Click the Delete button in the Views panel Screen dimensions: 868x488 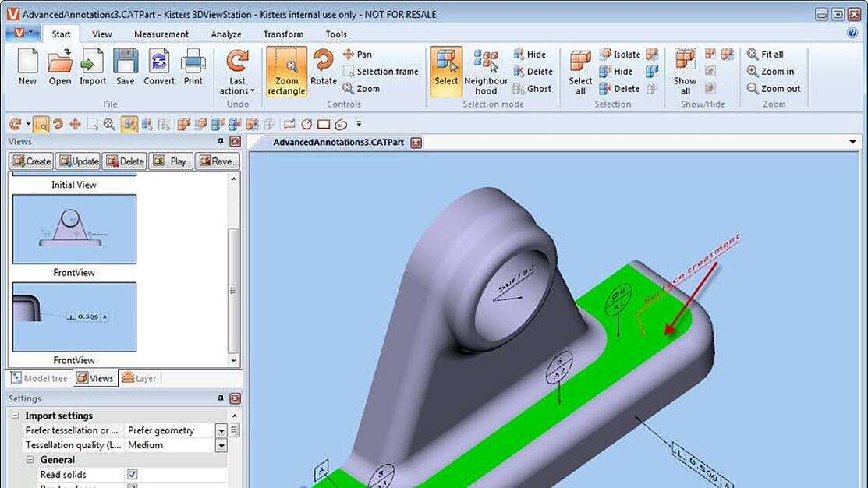click(x=125, y=161)
